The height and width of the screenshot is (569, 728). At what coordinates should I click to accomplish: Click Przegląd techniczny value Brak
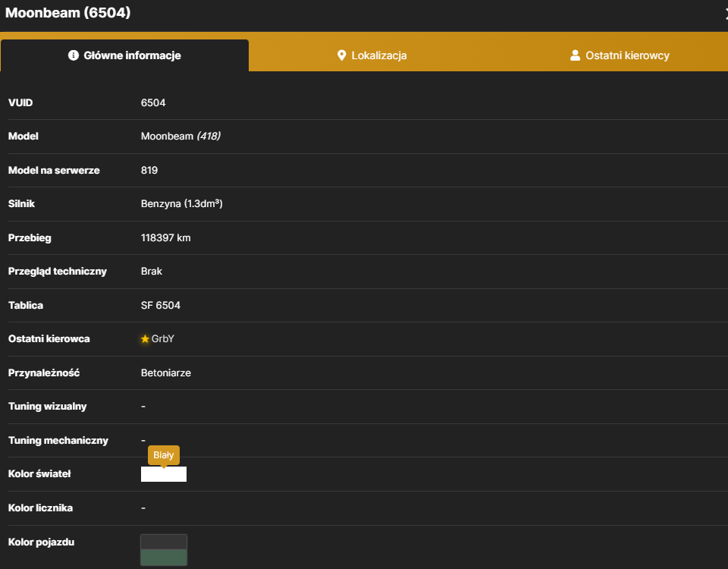[152, 272]
